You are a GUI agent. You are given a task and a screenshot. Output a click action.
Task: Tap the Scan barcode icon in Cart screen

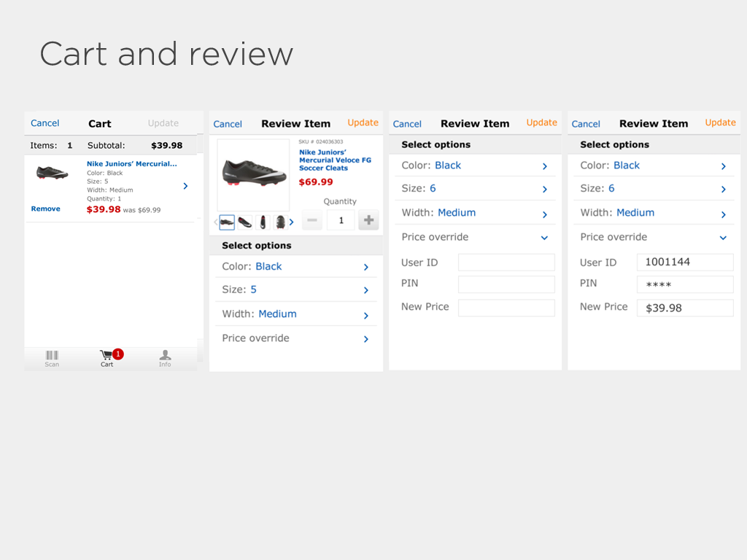click(x=52, y=359)
